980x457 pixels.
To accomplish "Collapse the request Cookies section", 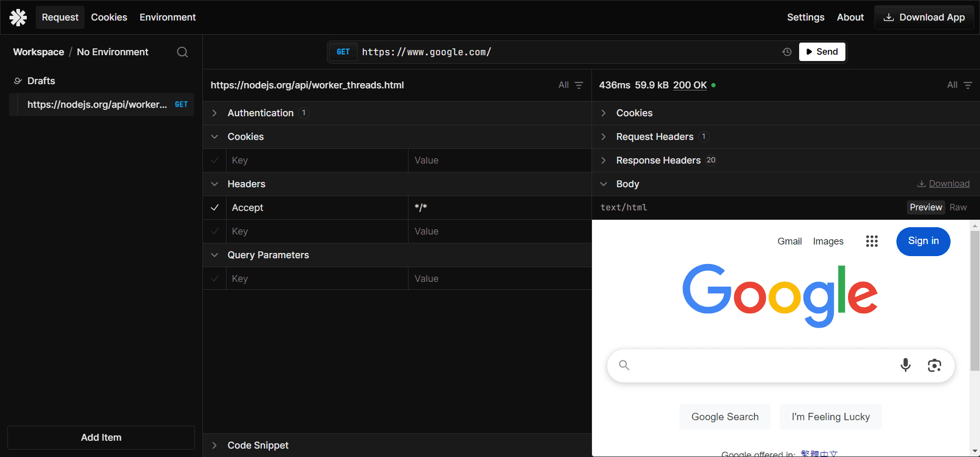I will pyautogui.click(x=397, y=137).
